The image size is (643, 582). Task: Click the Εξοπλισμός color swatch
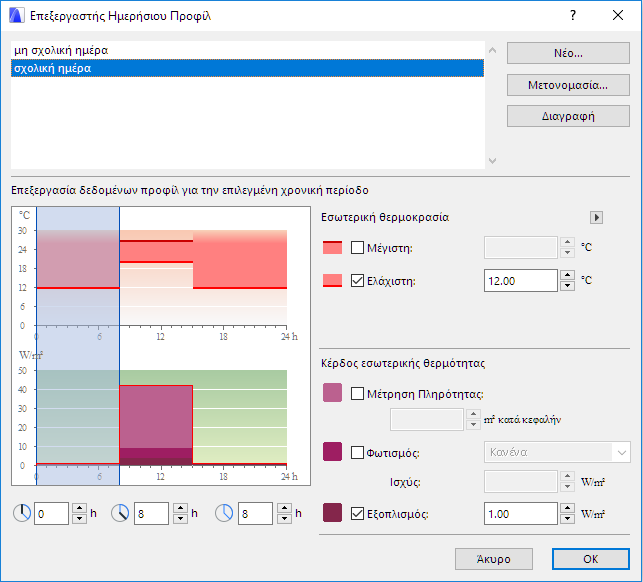333,513
